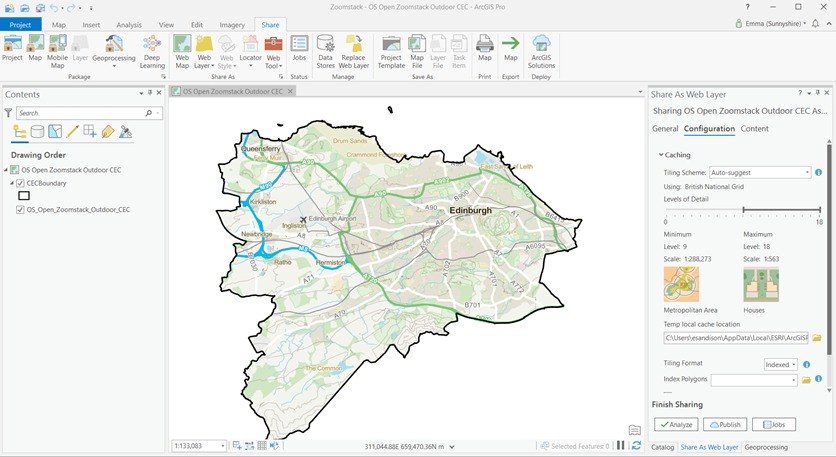Share as Web Map
836x457 pixels.
(x=182, y=51)
